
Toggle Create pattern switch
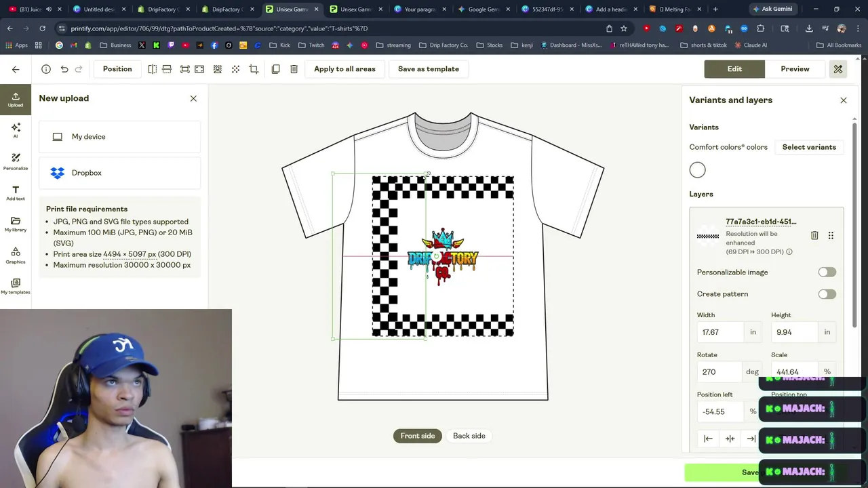tap(827, 294)
